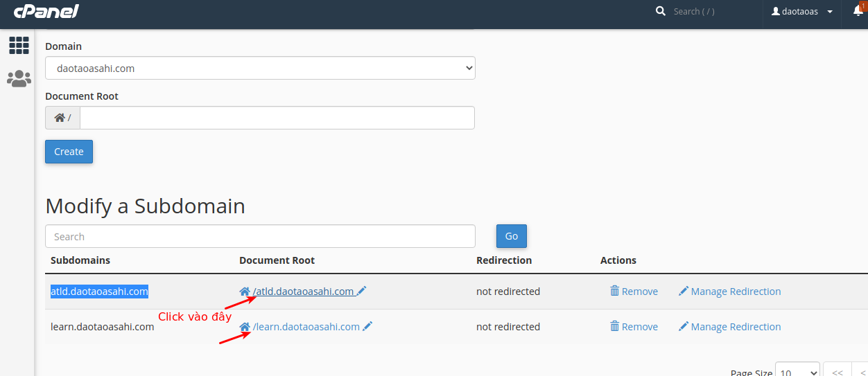Viewport: 868px width, 376px height.
Task: Click the trash icon in the atld.daotaoasahi.com row
Action: (x=614, y=291)
